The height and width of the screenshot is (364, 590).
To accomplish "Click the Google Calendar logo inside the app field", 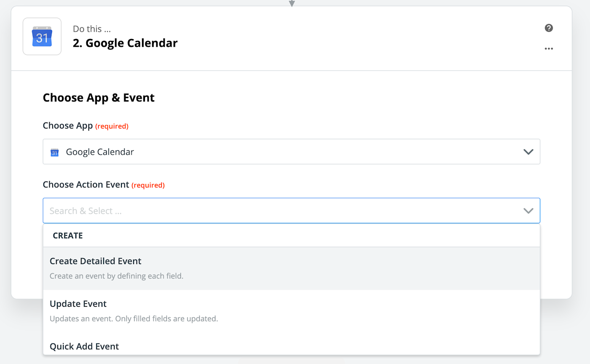I will coord(54,152).
